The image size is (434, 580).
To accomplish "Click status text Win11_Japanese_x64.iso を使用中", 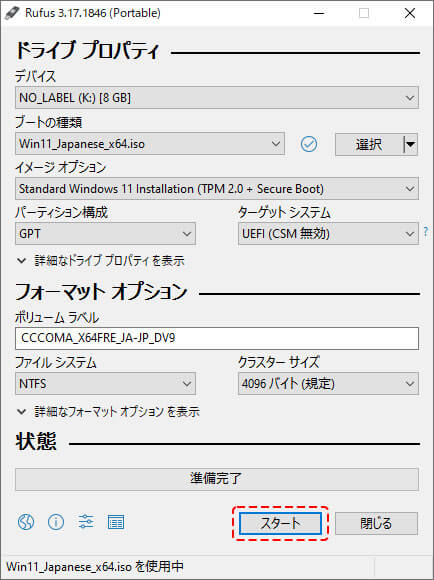I will tap(95, 567).
